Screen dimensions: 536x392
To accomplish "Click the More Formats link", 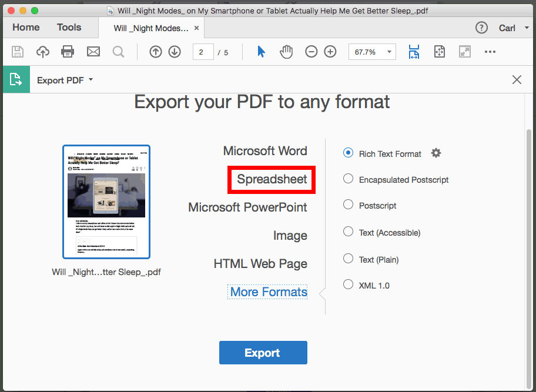I will point(269,292).
